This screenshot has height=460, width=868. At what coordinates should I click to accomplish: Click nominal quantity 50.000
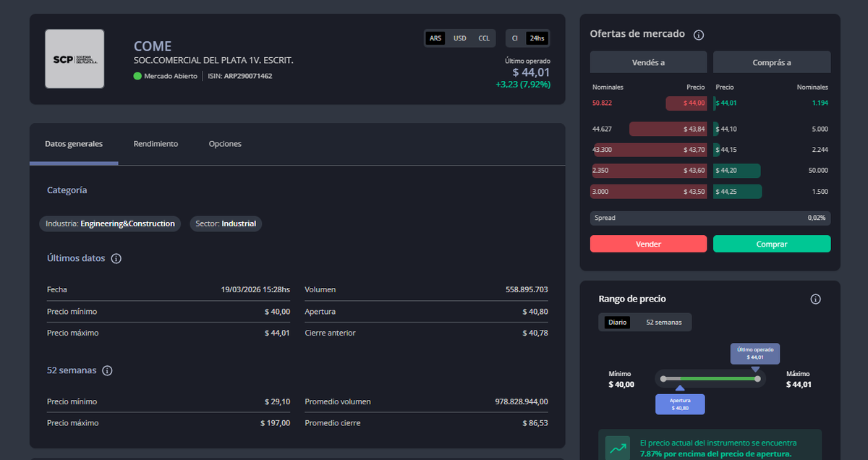tap(817, 171)
